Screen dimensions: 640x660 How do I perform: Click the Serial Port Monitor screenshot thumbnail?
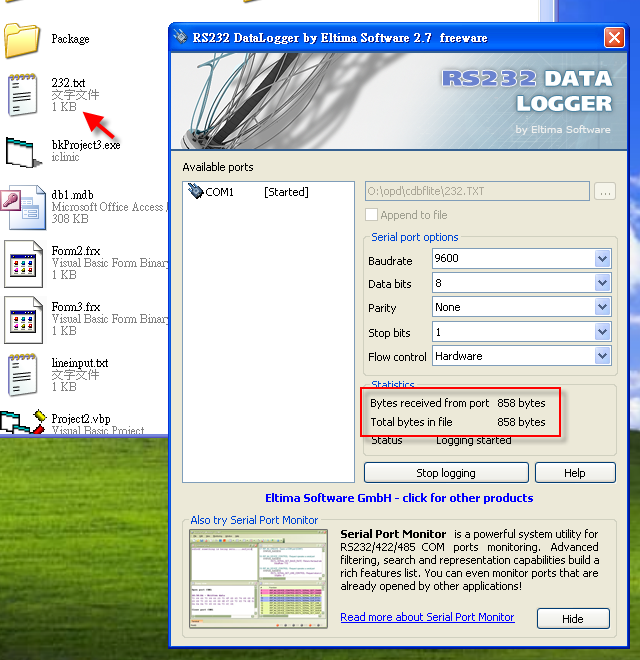tap(259, 579)
